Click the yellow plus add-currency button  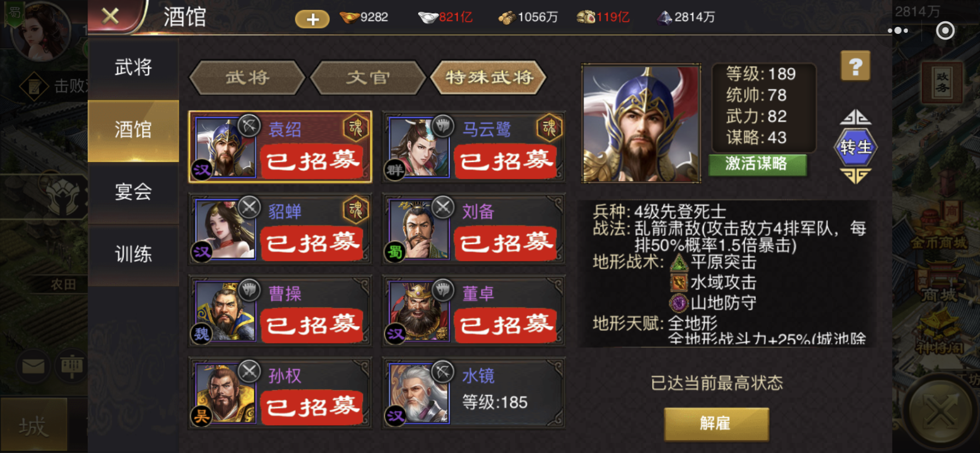tap(312, 19)
